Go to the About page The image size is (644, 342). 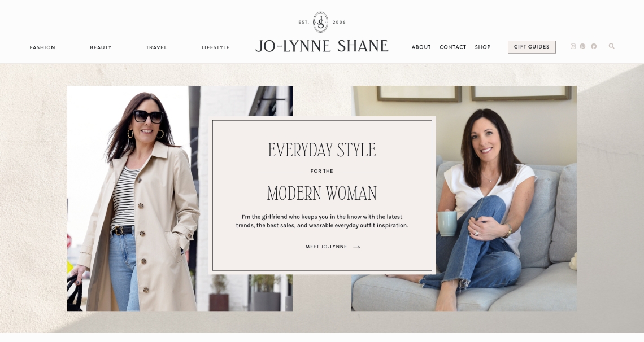click(421, 47)
